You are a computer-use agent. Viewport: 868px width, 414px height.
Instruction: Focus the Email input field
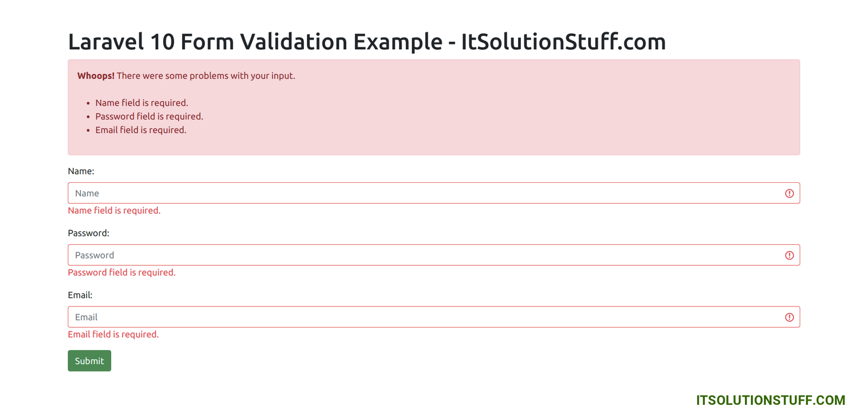click(423, 317)
